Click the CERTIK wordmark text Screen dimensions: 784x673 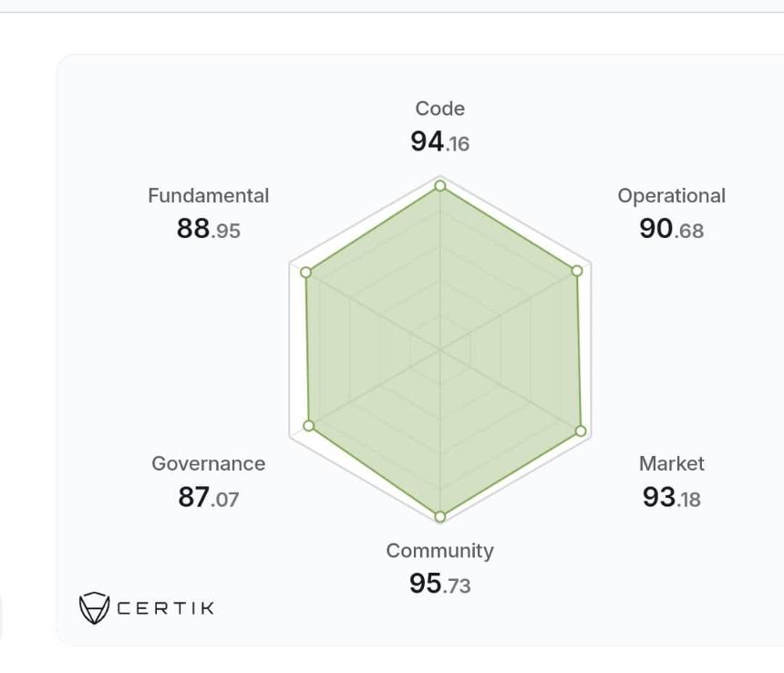(166, 608)
